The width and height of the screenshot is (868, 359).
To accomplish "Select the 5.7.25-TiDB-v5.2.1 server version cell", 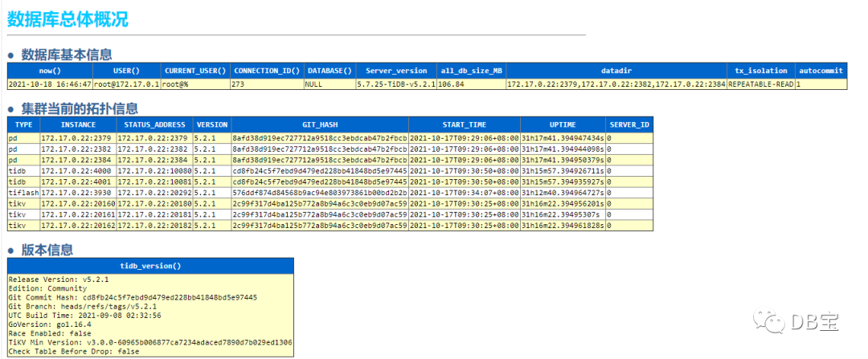I will pyautogui.click(x=396, y=84).
